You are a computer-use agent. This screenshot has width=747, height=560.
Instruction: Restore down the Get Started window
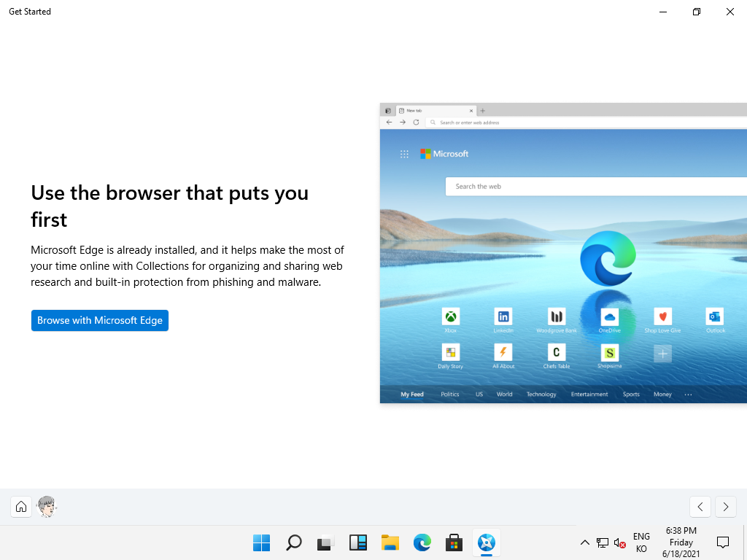[697, 12]
